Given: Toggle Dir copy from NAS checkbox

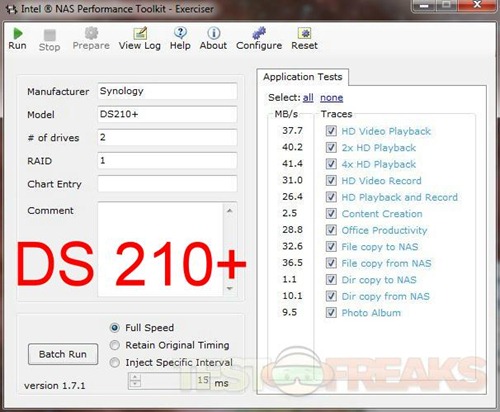Looking at the screenshot, I should tap(331, 296).
